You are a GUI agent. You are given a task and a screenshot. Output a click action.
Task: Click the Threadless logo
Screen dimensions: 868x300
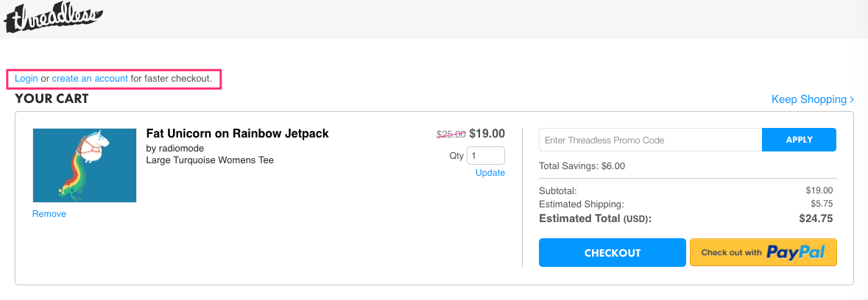tap(53, 17)
